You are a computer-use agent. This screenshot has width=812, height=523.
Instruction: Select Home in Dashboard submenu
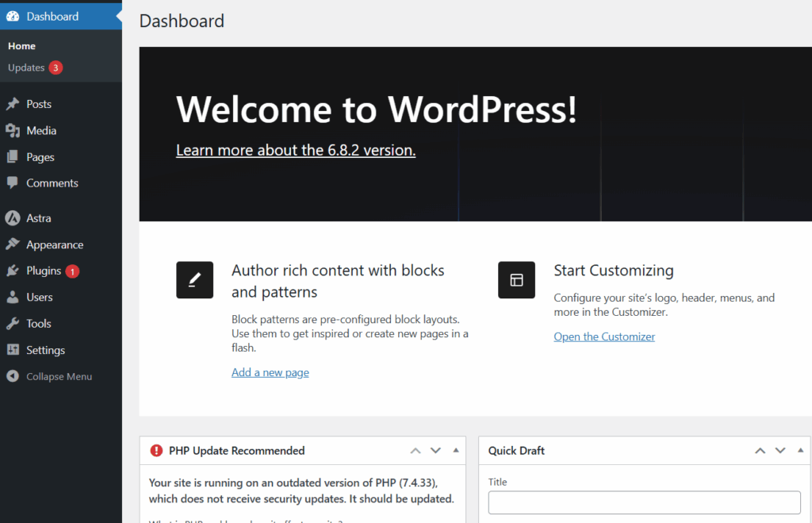tap(21, 46)
